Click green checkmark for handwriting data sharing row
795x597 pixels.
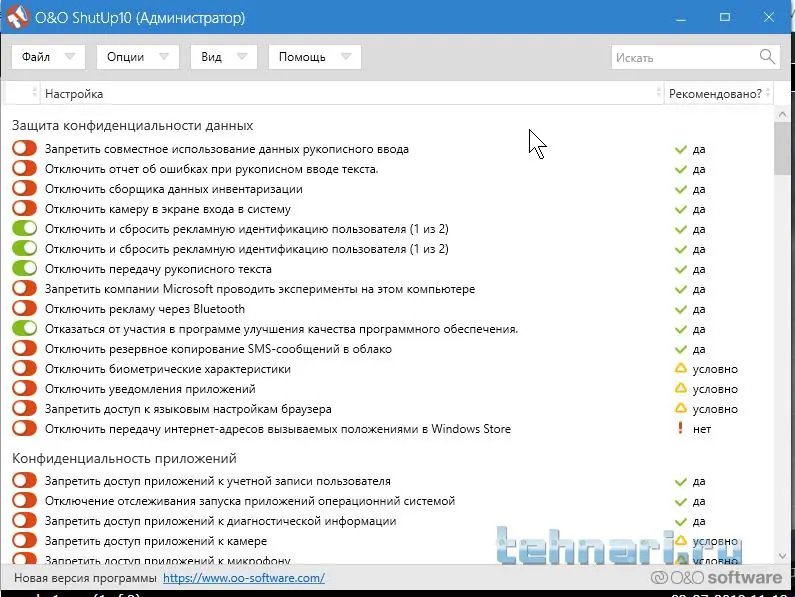[x=680, y=150]
